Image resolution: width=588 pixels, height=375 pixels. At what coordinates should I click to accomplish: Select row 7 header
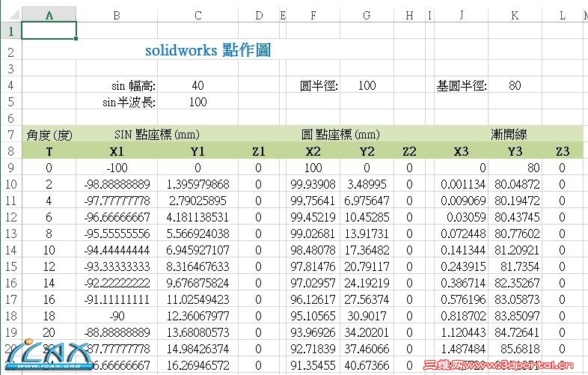click(11, 135)
